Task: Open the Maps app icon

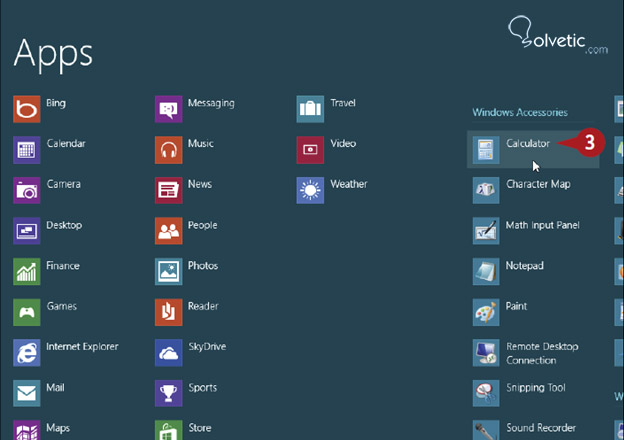Action: 27,430
